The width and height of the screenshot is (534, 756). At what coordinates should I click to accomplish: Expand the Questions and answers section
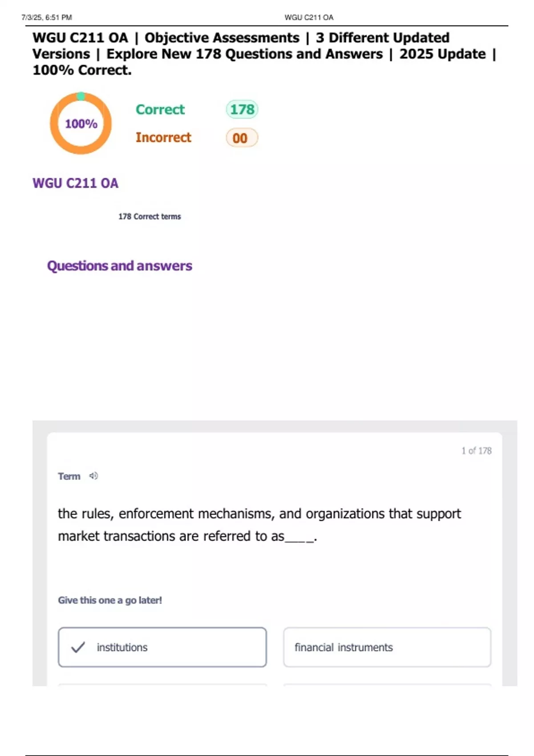(x=119, y=265)
